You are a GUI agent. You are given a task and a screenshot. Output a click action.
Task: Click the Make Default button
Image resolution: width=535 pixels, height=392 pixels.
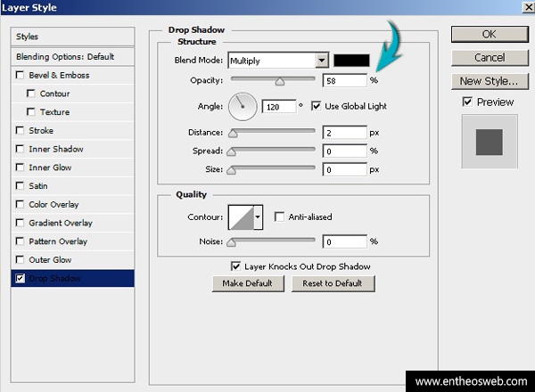click(x=248, y=283)
